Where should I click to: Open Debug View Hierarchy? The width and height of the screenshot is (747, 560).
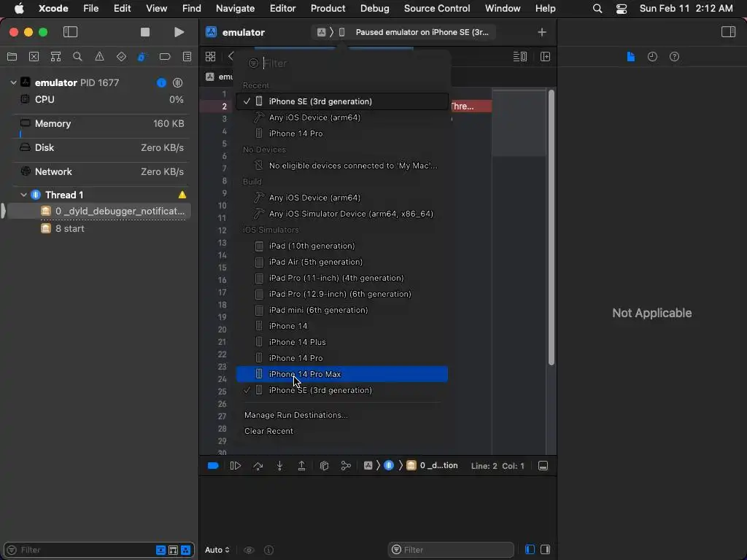click(x=324, y=466)
